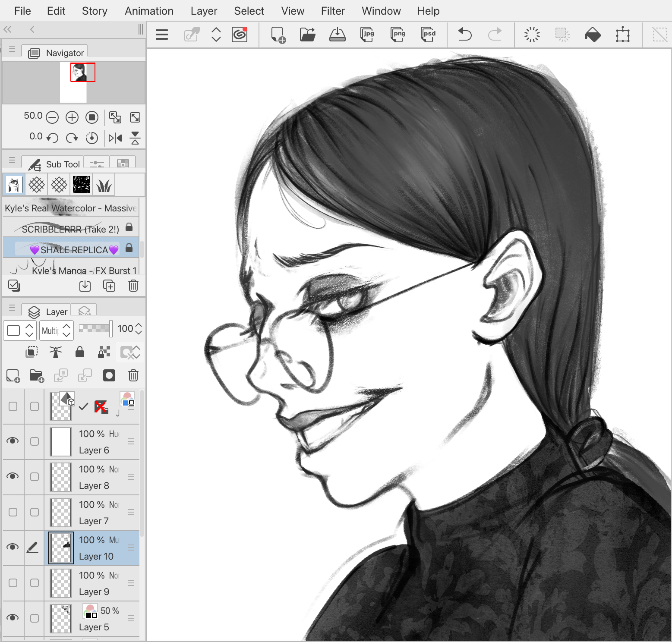The height and width of the screenshot is (642, 672).
Task: Zoom in with the Navigator plus icon
Action: click(72, 117)
